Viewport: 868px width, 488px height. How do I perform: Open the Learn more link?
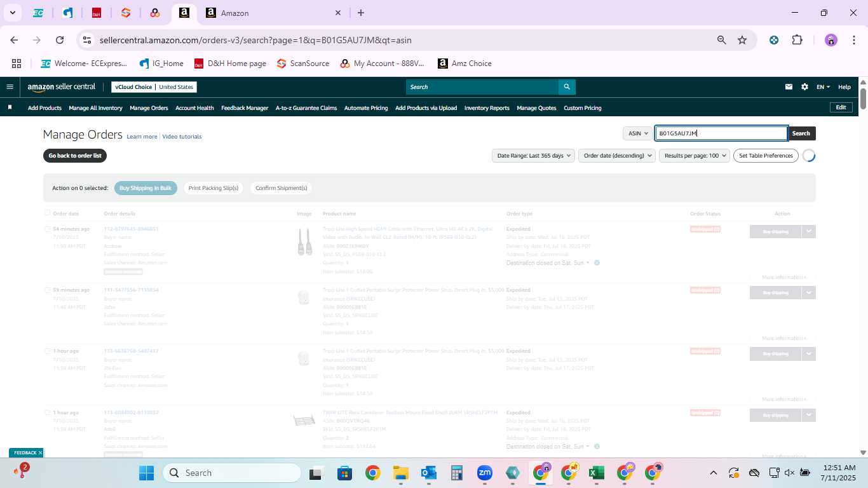point(142,137)
